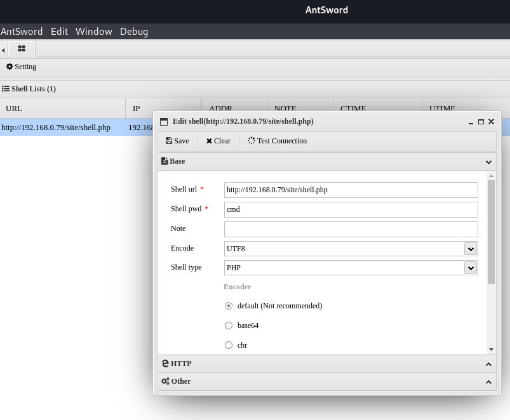The width and height of the screenshot is (510, 420).
Task: Expand the Other section chevron
Action: 488,383
